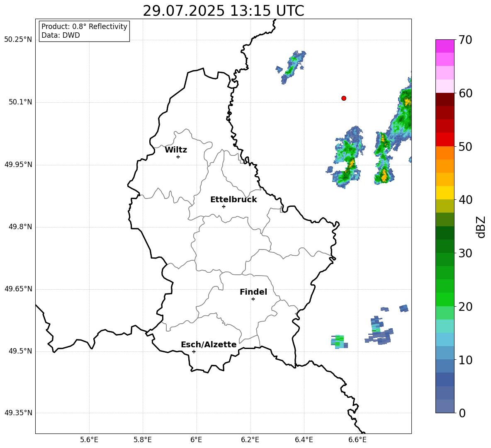The image size is (491, 448).
Task: Click the bright green colorbar swatch above 20
Action: (445, 299)
